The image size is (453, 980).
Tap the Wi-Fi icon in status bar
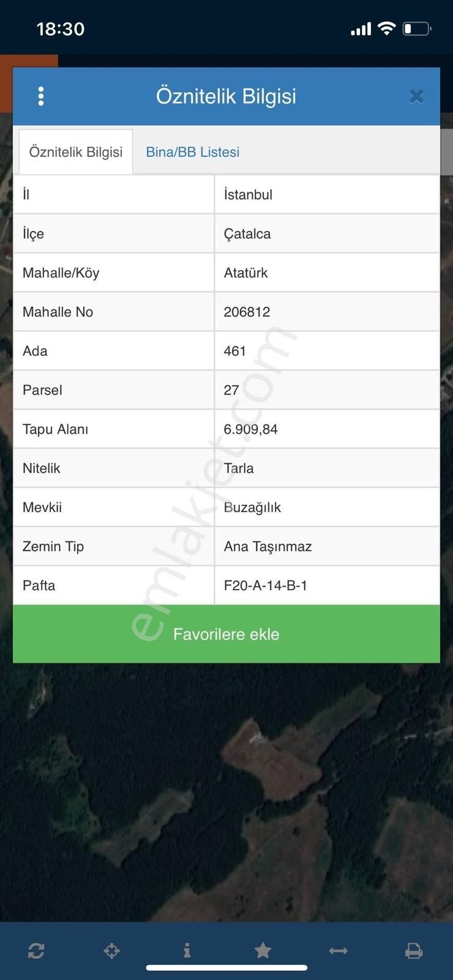(386, 28)
